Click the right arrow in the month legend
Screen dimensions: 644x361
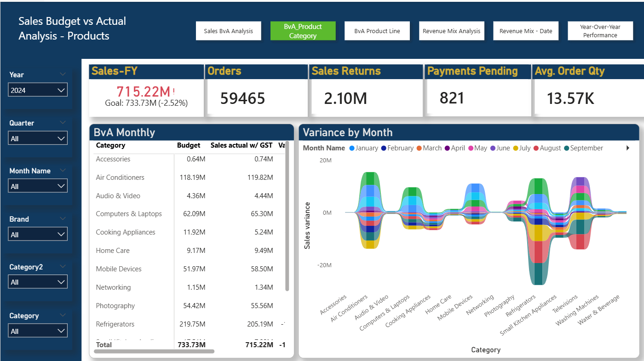[627, 148]
